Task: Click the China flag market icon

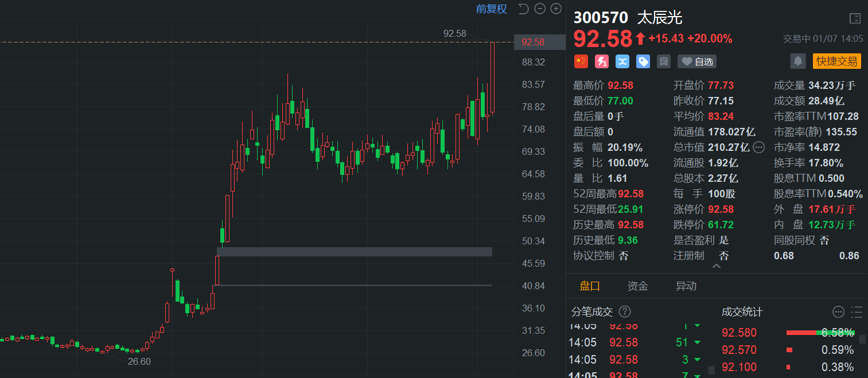Action: pos(581,61)
